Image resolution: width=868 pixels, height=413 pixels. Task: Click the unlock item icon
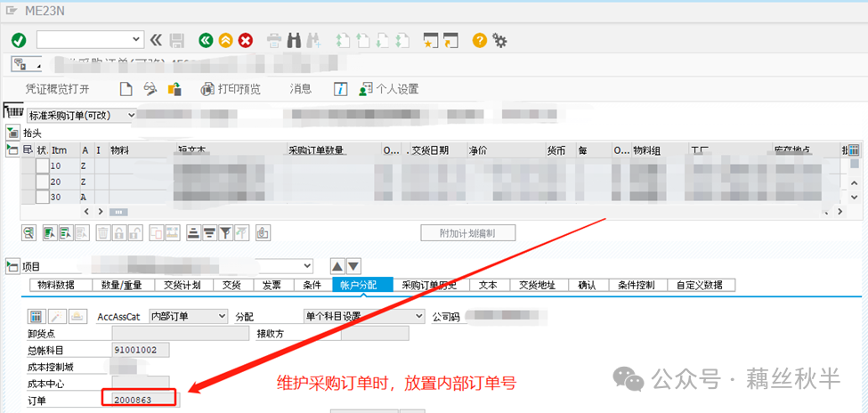135,233
